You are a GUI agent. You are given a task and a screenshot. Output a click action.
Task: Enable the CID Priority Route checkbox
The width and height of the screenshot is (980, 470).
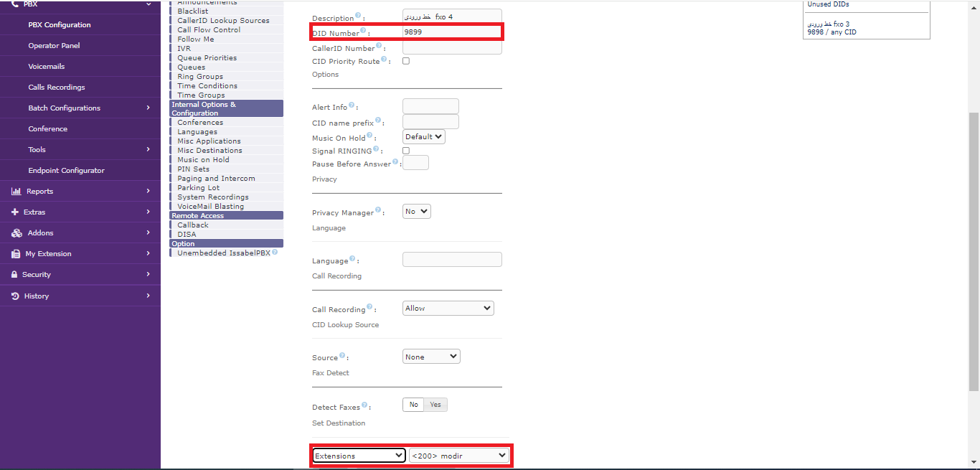[406, 61]
